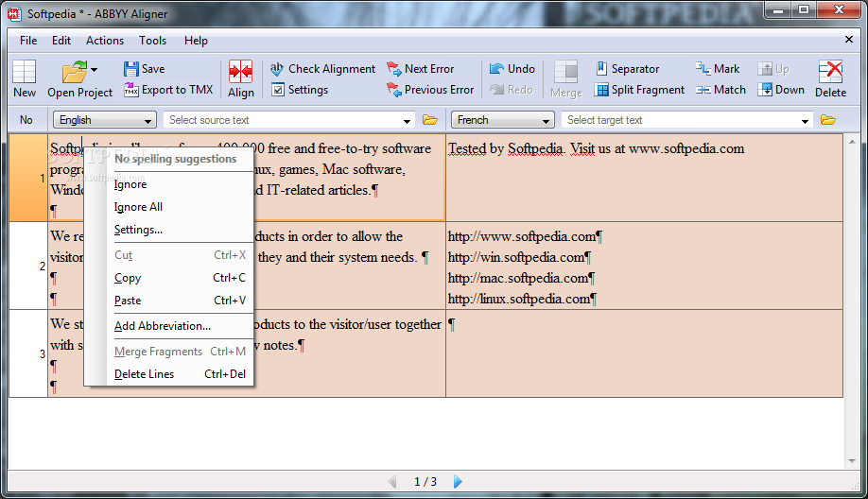Select row number 2

28,266
